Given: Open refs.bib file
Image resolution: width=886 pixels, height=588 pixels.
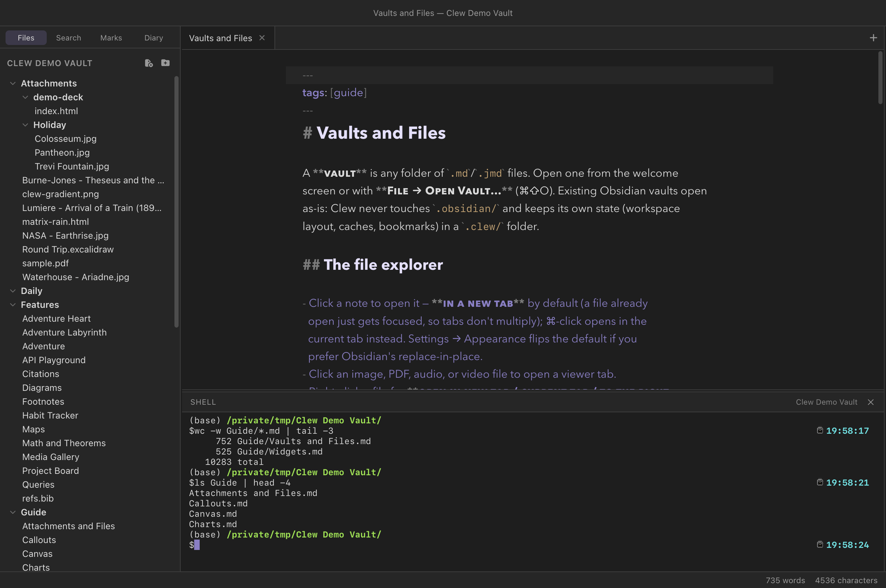Looking at the screenshot, I should click(x=38, y=499).
